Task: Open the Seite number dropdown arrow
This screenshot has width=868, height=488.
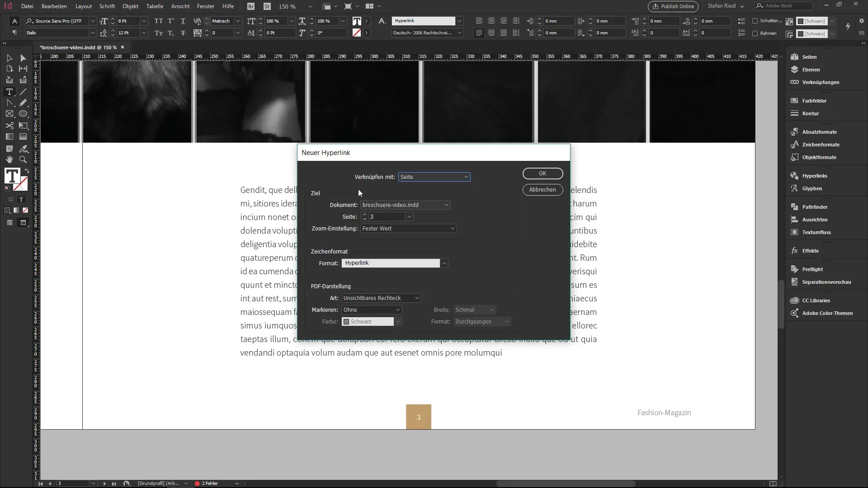Action: click(409, 217)
